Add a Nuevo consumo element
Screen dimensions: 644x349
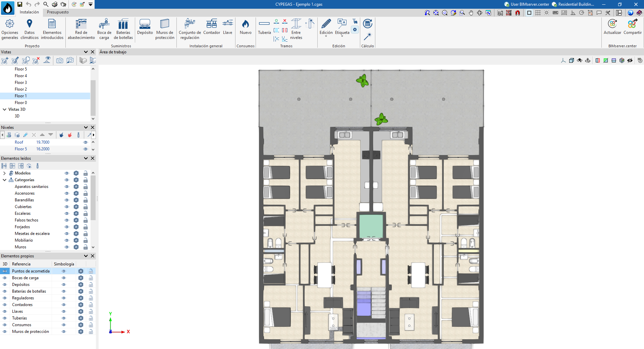246,27
